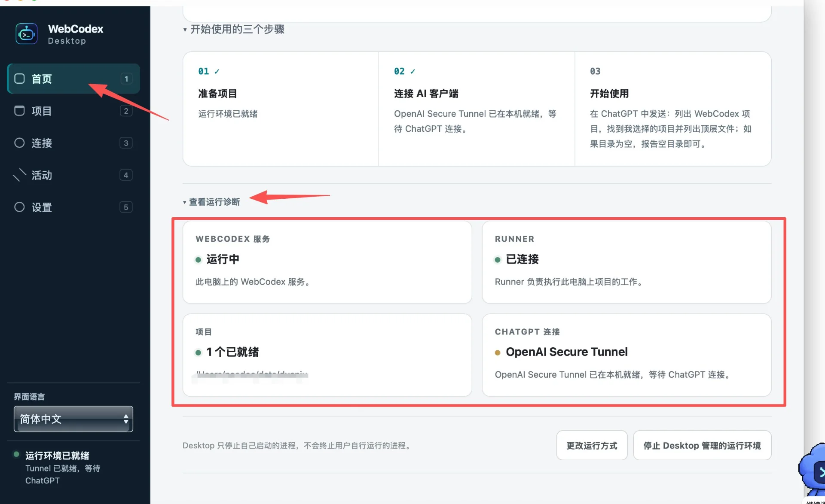
Task: Select step 03 开始使用 card
Action: point(673,109)
